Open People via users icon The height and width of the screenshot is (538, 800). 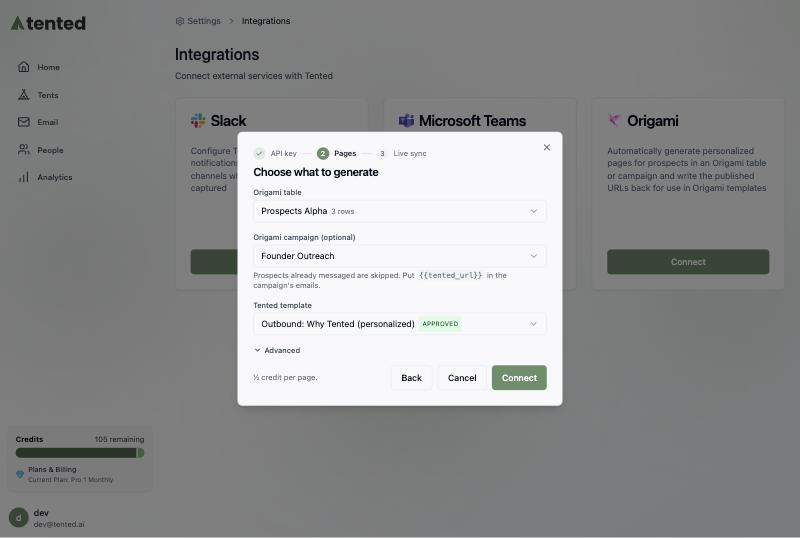click(23, 150)
